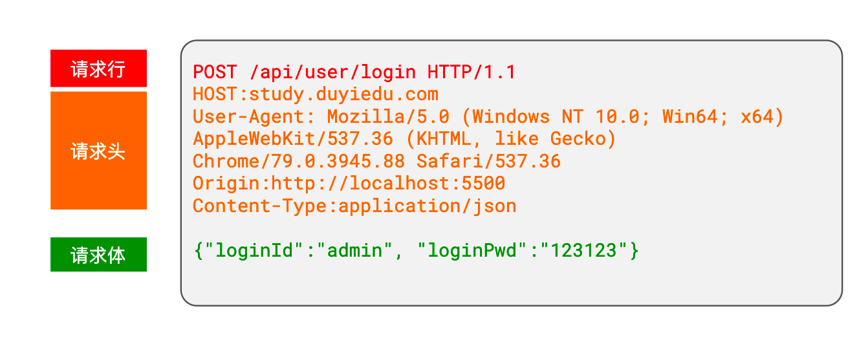Click the User-Agent Mozilla/5.0 line
The image size is (868, 344).
[x=488, y=117]
